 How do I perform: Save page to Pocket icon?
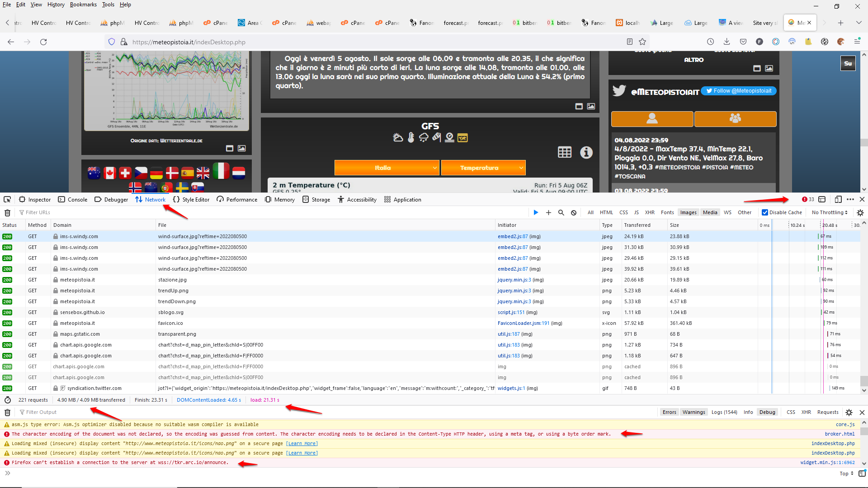click(743, 42)
